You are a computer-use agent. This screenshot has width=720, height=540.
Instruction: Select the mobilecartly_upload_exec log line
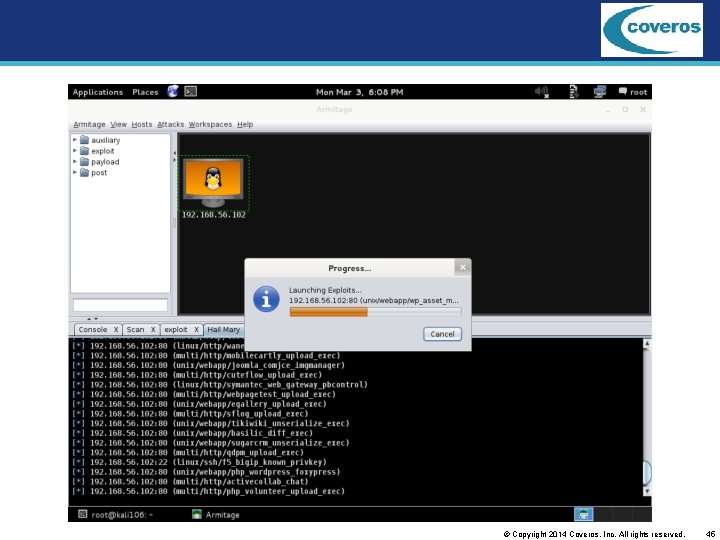[x=206, y=356]
